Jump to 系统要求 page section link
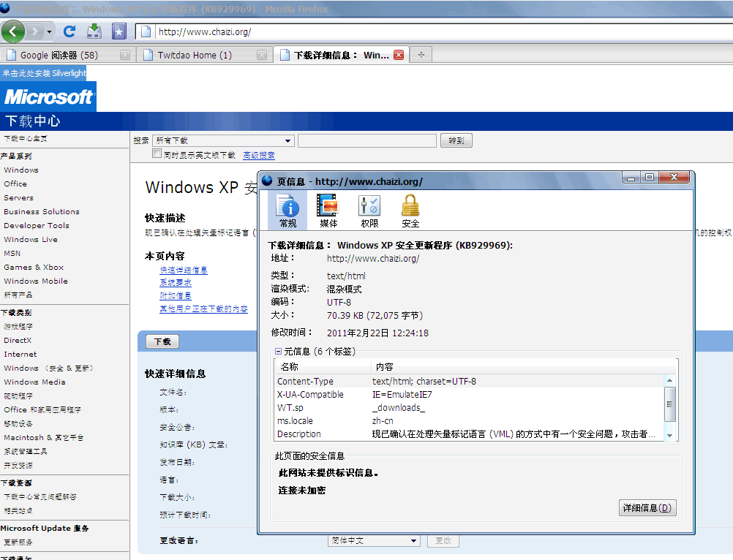733x560 pixels. (x=176, y=283)
